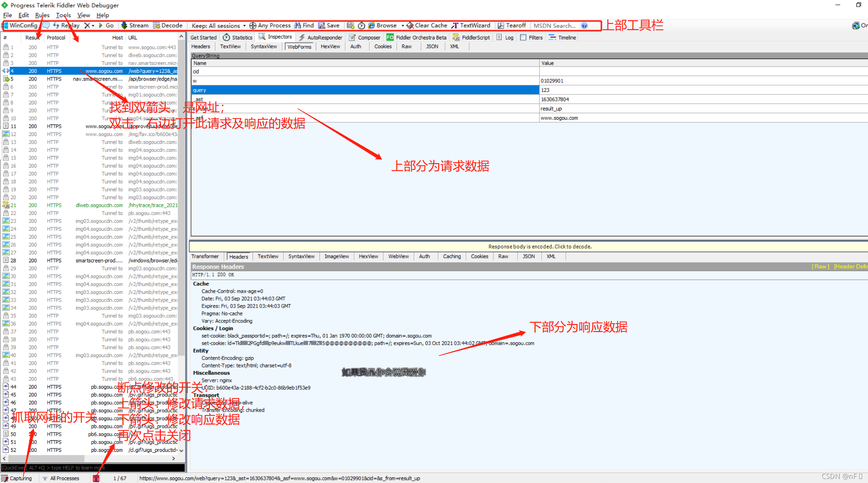Click the sessions list scroll-up arrow
Screen dimensions: 868x483
(181, 37)
